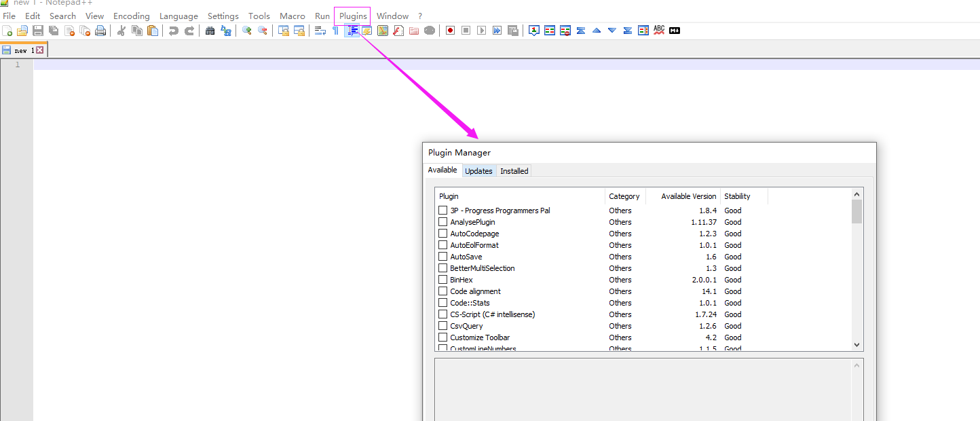Open the Macro menu
980x421 pixels.
[293, 16]
